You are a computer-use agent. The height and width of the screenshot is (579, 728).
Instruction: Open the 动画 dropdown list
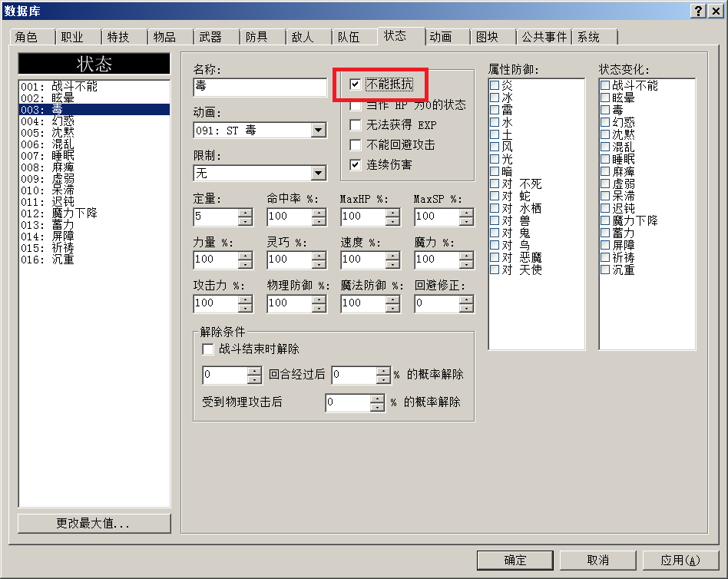(319, 131)
